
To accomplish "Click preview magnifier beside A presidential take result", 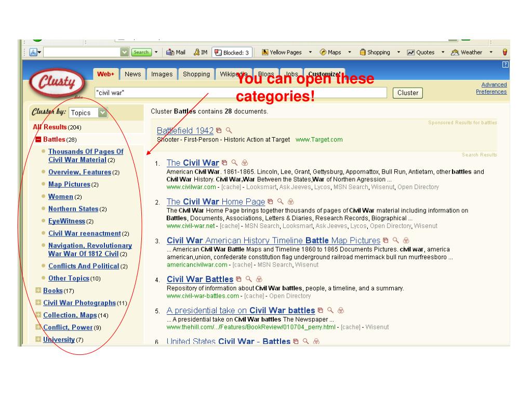I will 330,310.
